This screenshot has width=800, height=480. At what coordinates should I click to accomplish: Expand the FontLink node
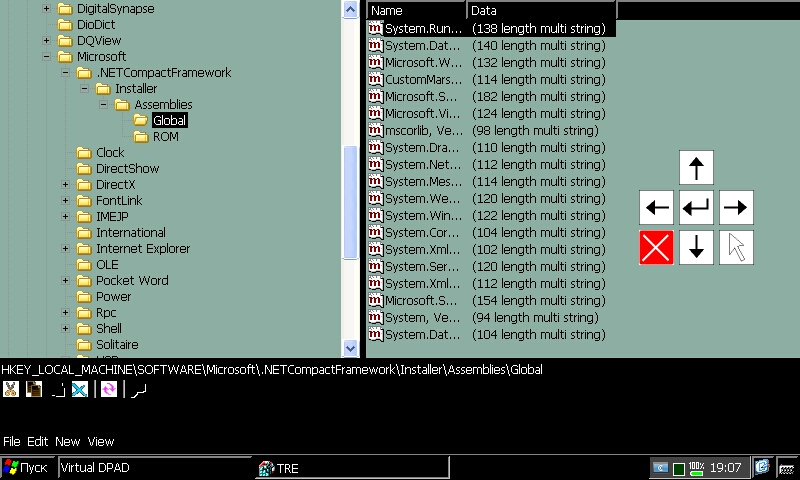[x=65, y=200]
